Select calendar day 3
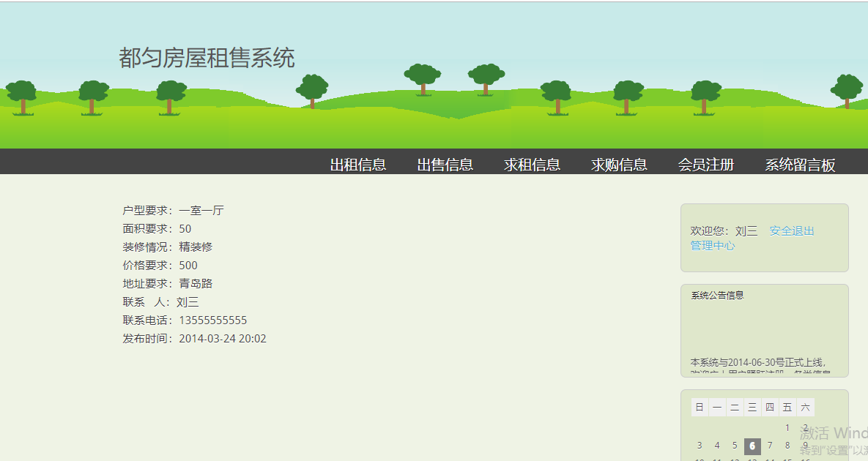Viewport: 868px width, 461px height. [x=699, y=446]
